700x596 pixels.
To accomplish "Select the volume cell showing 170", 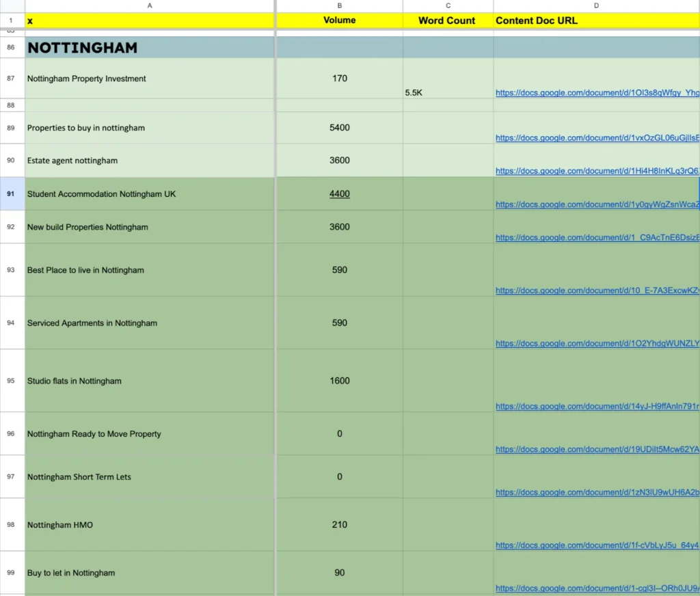I will [x=339, y=79].
